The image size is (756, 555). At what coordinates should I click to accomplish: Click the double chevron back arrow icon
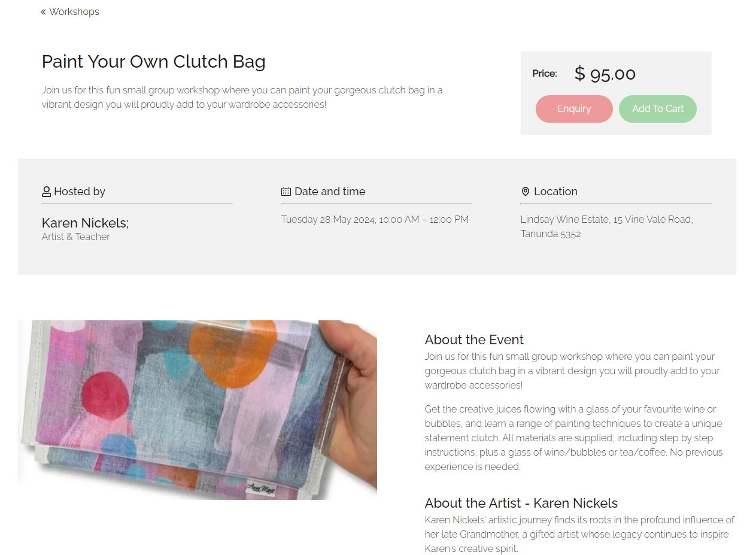(x=44, y=12)
